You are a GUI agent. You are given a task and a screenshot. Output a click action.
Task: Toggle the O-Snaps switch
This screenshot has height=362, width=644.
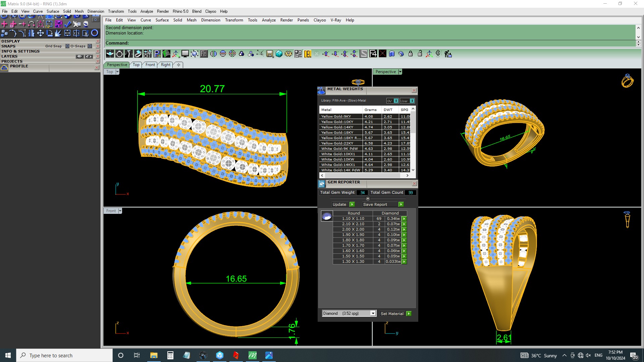pos(90,46)
